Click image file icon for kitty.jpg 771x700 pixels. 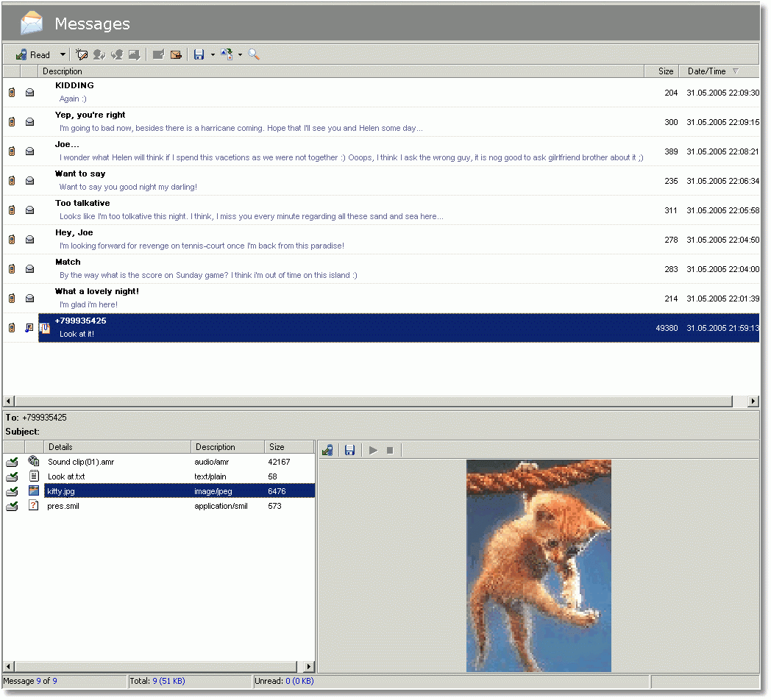33,490
